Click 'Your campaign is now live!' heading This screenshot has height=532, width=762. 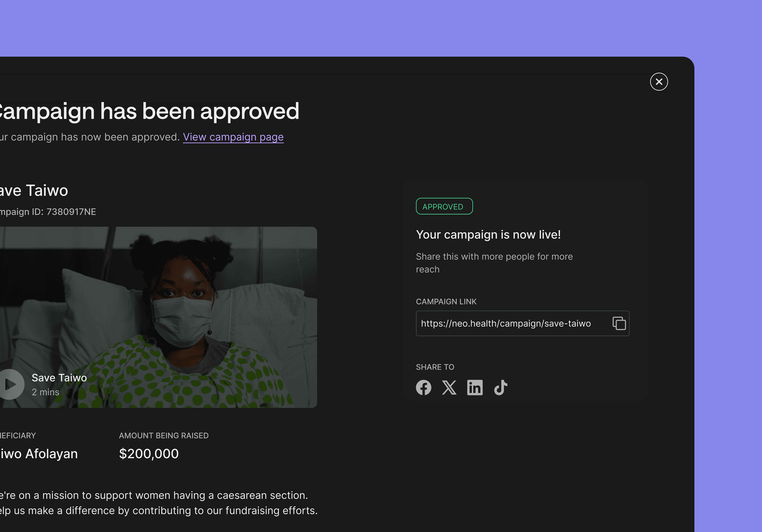(488, 235)
